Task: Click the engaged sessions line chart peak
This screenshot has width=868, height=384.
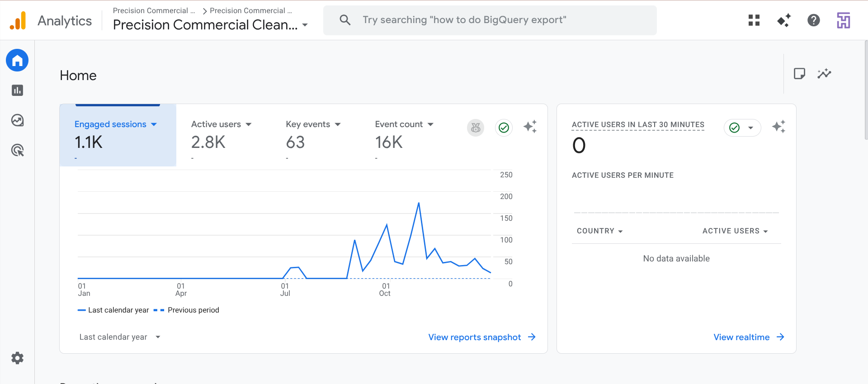Action: (x=419, y=203)
